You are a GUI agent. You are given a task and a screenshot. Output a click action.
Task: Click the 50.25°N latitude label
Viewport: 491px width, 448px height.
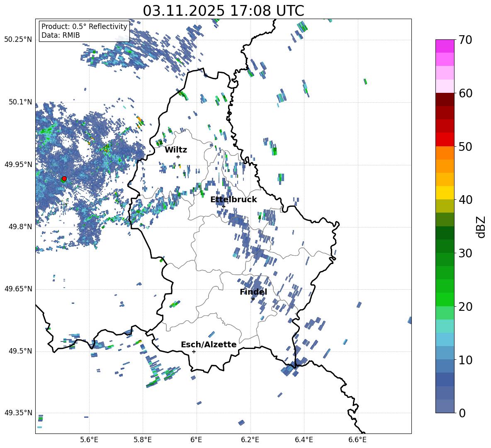[x=18, y=40]
